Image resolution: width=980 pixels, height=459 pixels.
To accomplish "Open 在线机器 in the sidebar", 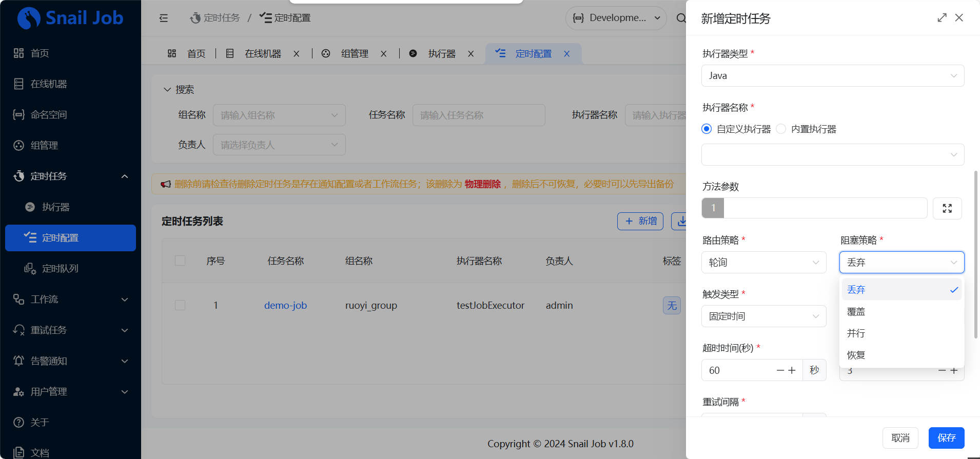I will (x=48, y=84).
